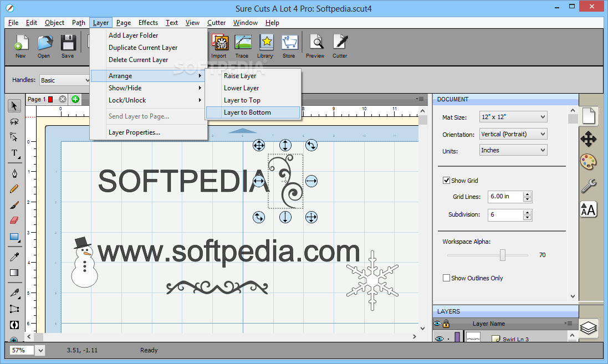Expand the Show/Hide submenu

(x=148, y=88)
